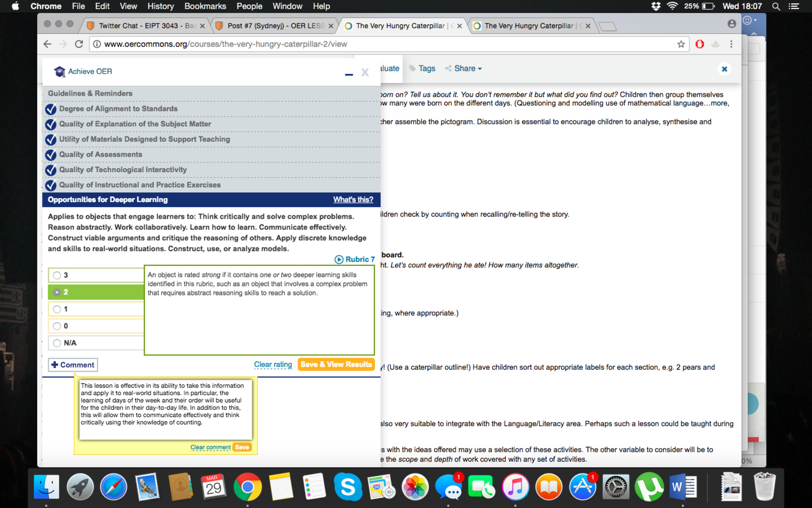Open Chrome three-dot menu
The width and height of the screenshot is (812, 508).
pyautogui.click(x=731, y=44)
